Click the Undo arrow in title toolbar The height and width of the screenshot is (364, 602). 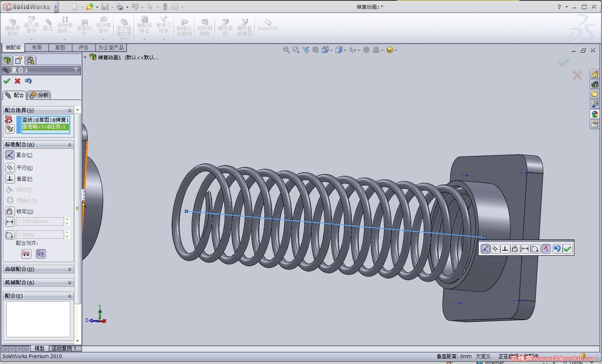(x=135, y=7)
